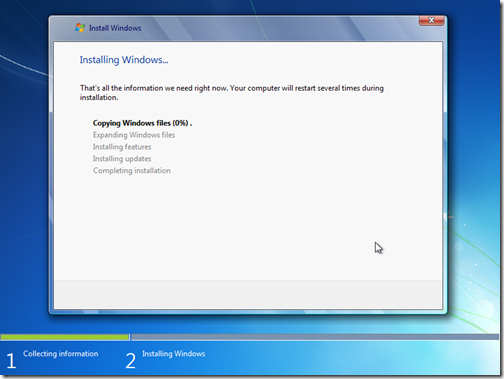Screen dimensions: 504x379
Task: Click the gray Installing Windows progress bar
Action: tap(315, 337)
